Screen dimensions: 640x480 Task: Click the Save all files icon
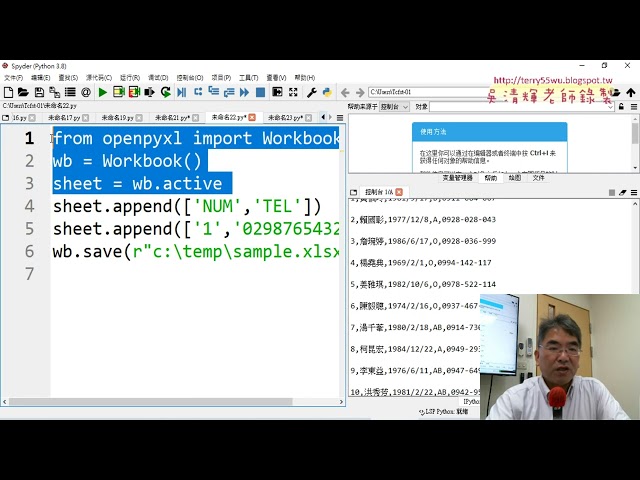click(x=54, y=93)
